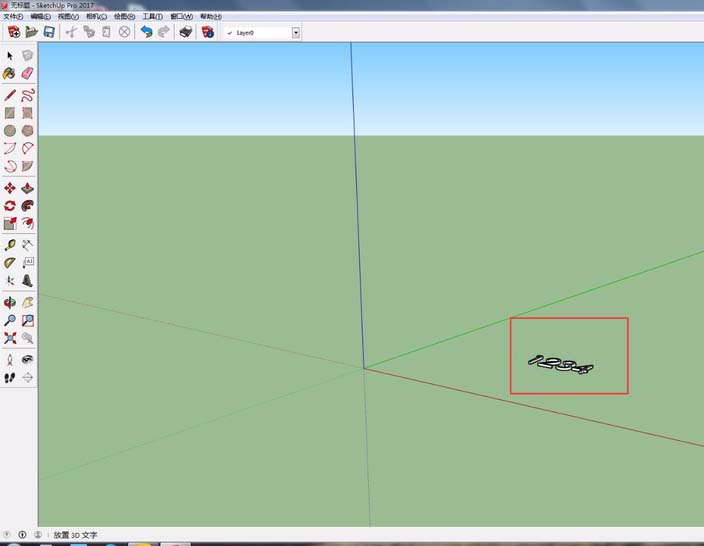Image resolution: width=704 pixels, height=546 pixels.
Task: Select the Zoom magnifier tool
Action: (10, 320)
